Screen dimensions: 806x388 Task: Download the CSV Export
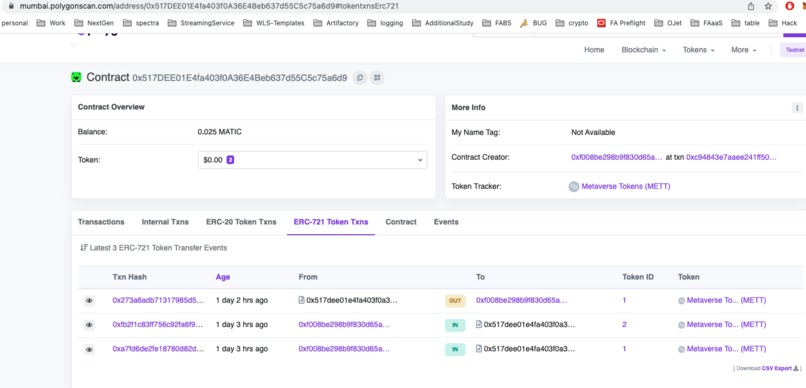[780, 368]
